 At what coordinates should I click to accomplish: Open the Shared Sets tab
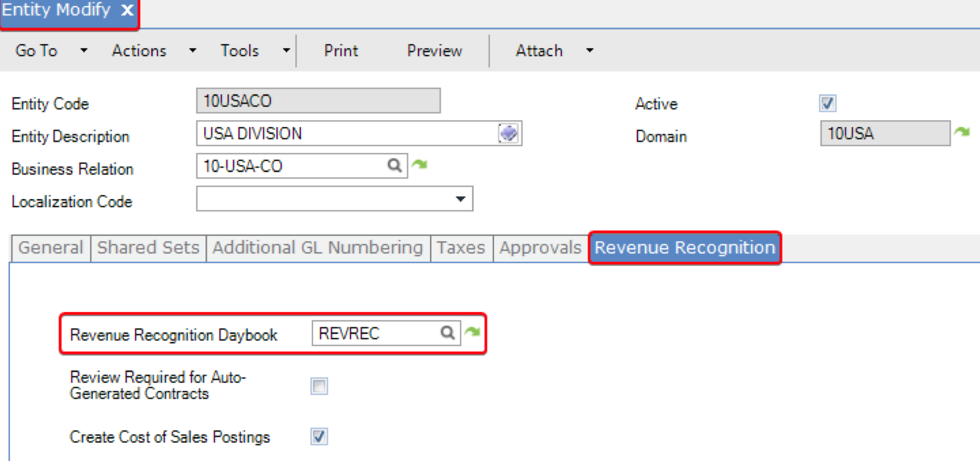(148, 248)
